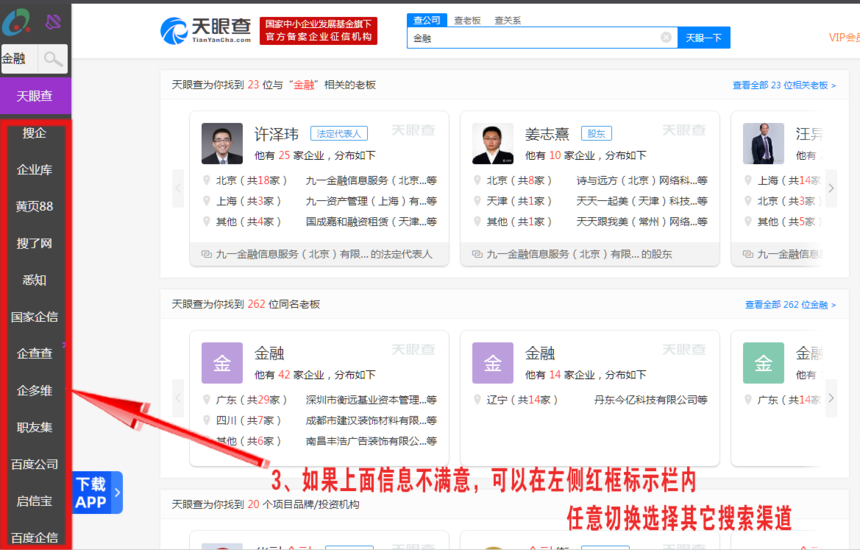Open 南昌丰浩广告装饰有限公…等 link
860x550 pixels.
pyautogui.click(x=371, y=441)
